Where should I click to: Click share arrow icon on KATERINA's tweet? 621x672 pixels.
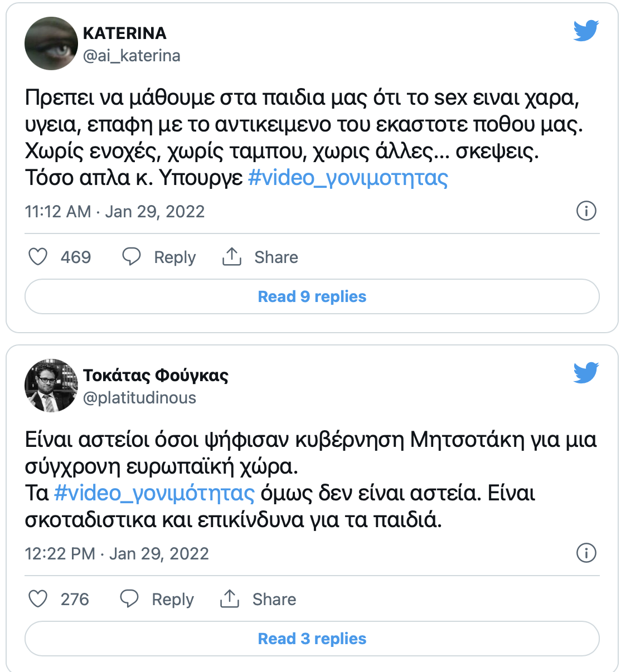point(232,257)
